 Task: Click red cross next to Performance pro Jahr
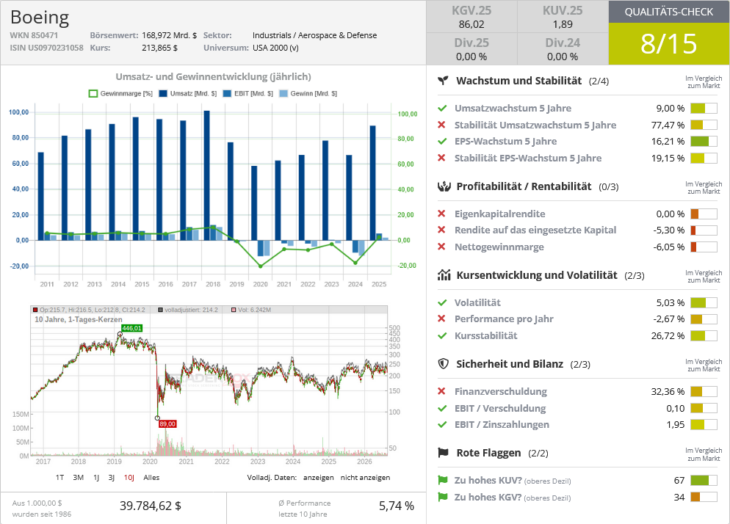[441, 319]
